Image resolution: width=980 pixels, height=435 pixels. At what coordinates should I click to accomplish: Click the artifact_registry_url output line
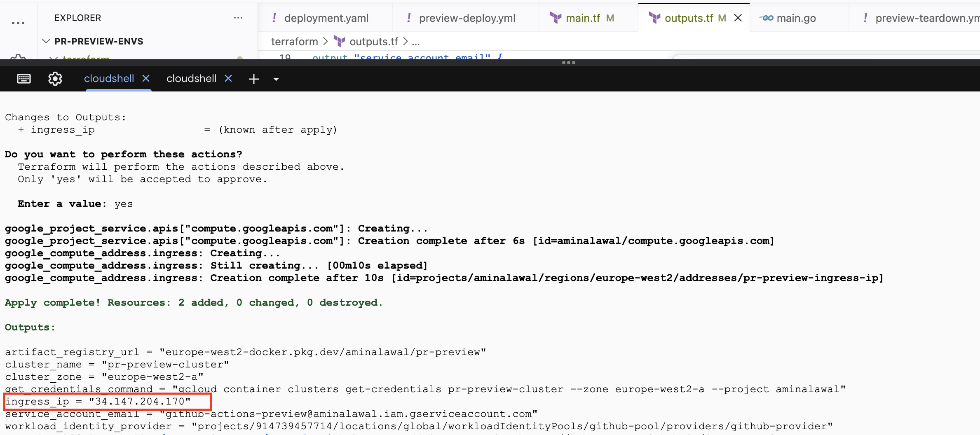(x=246, y=352)
